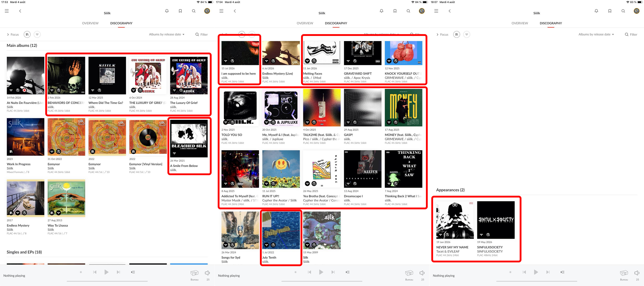Click the bookmark icon in the left panel
Image resolution: width=644 pixels, height=286 pixels.
[x=180, y=11]
